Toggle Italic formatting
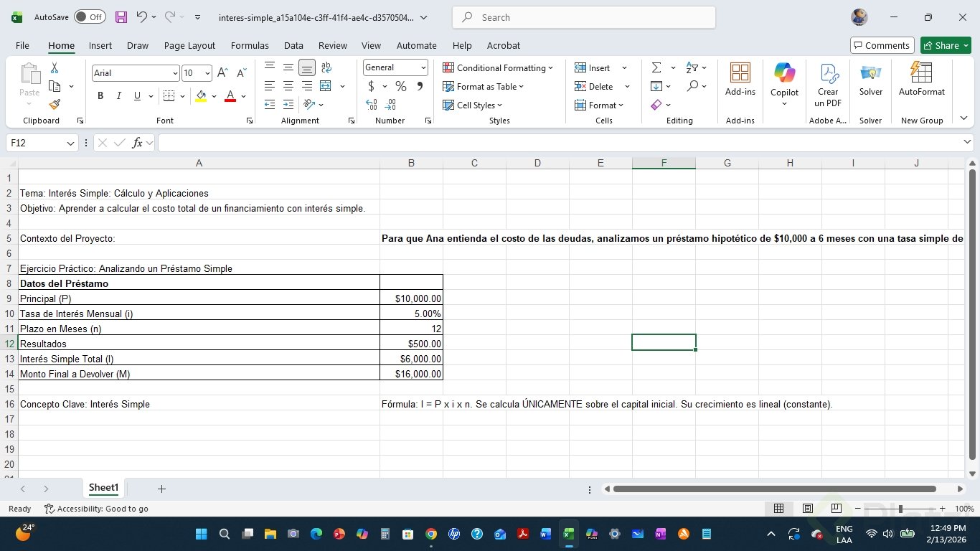This screenshot has width=980, height=551. [118, 96]
